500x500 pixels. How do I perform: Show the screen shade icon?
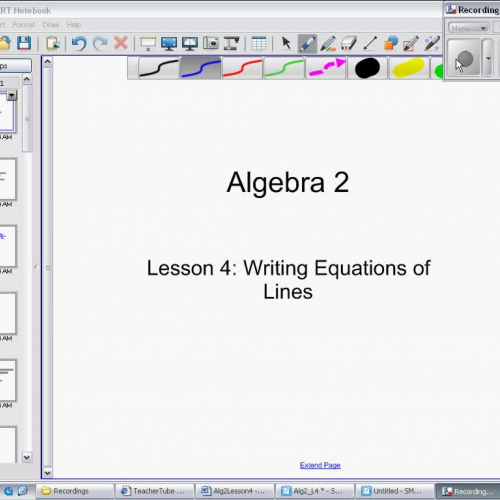point(148,44)
